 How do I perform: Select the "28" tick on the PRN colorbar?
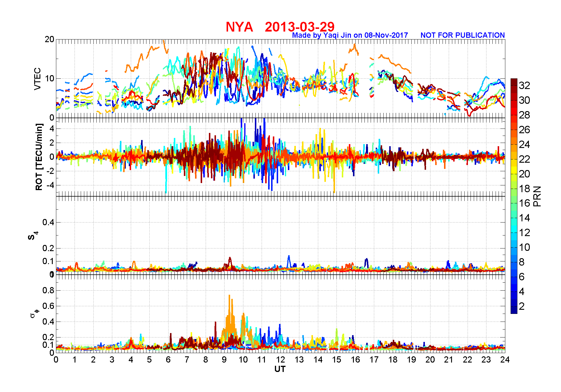tap(524, 115)
